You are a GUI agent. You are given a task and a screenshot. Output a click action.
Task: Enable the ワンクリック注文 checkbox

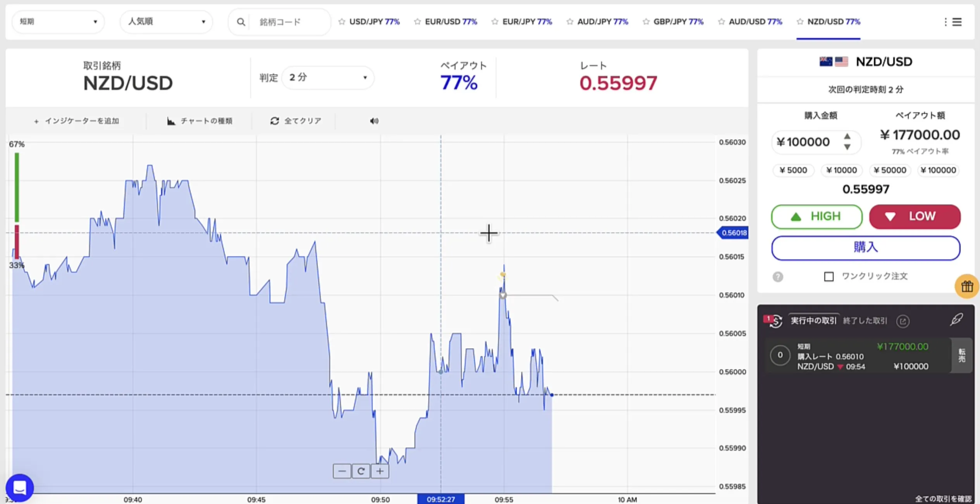[x=829, y=276]
